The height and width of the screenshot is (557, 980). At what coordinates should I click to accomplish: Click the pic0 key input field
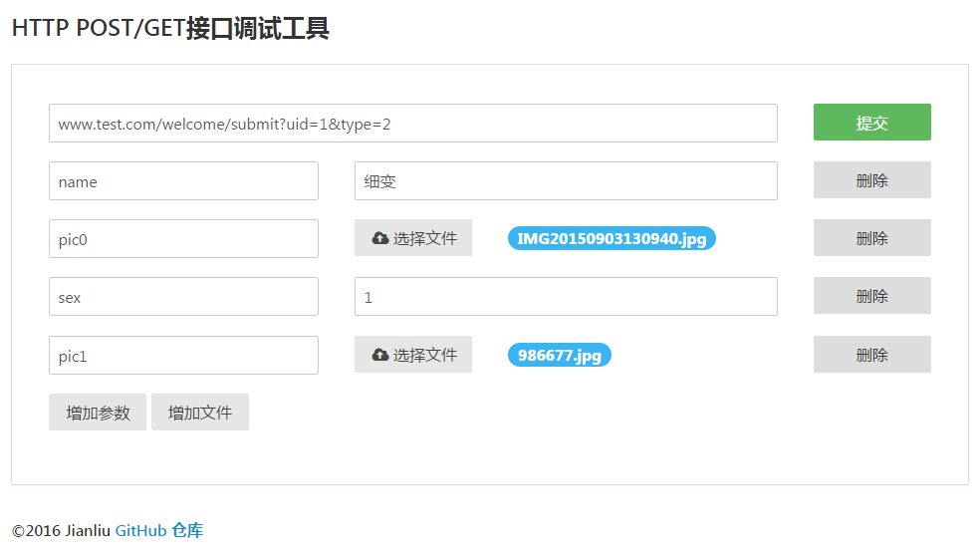coord(183,239)
